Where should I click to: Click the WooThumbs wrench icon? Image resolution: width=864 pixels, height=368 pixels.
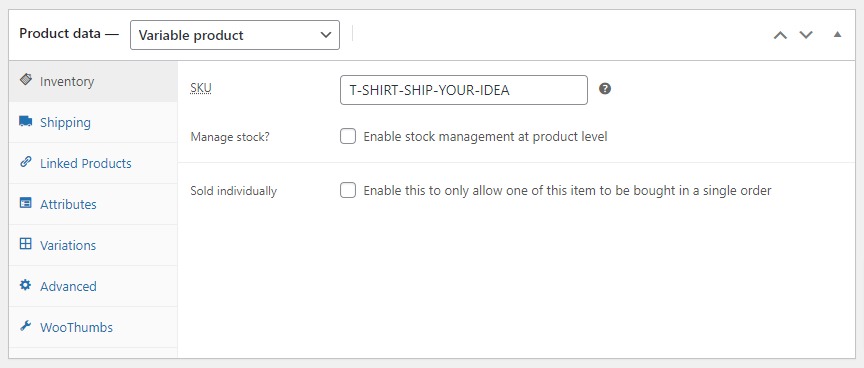coord(25,326)
